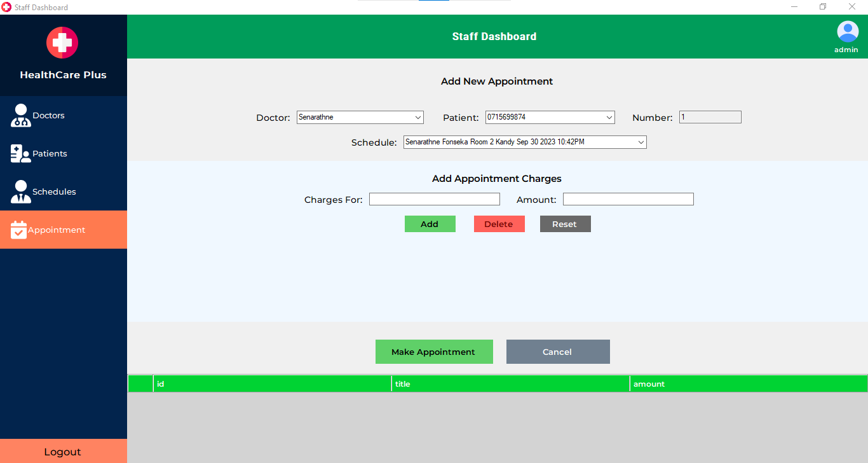Click the admin username label
This screenshot has height=463, width=868.
click(x=846, y=50)
